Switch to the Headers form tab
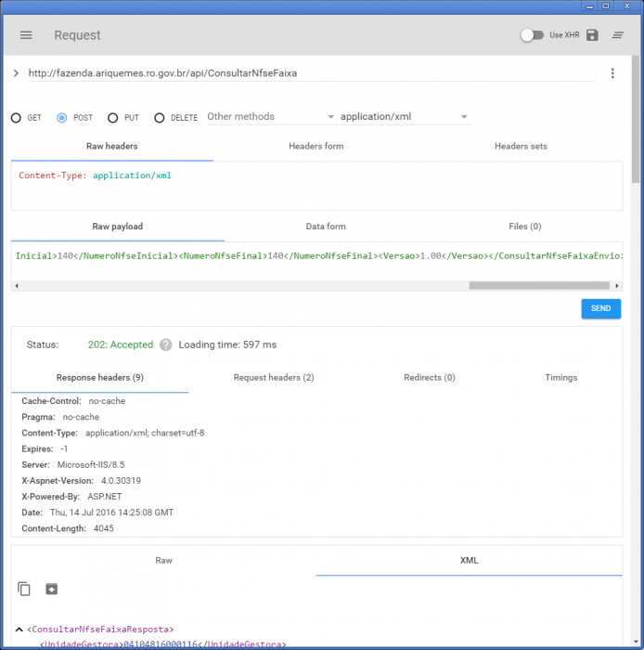Screen dimensions: 644x650 (x=316, y=147)
